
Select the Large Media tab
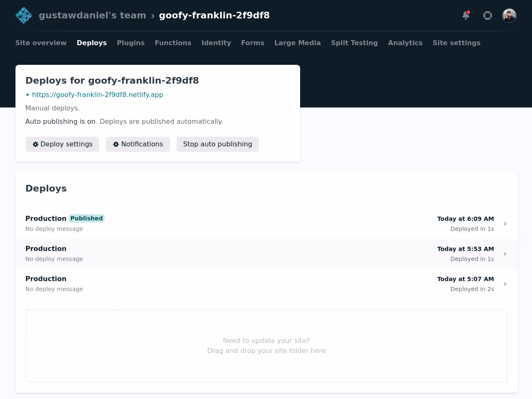pos(298,43)
